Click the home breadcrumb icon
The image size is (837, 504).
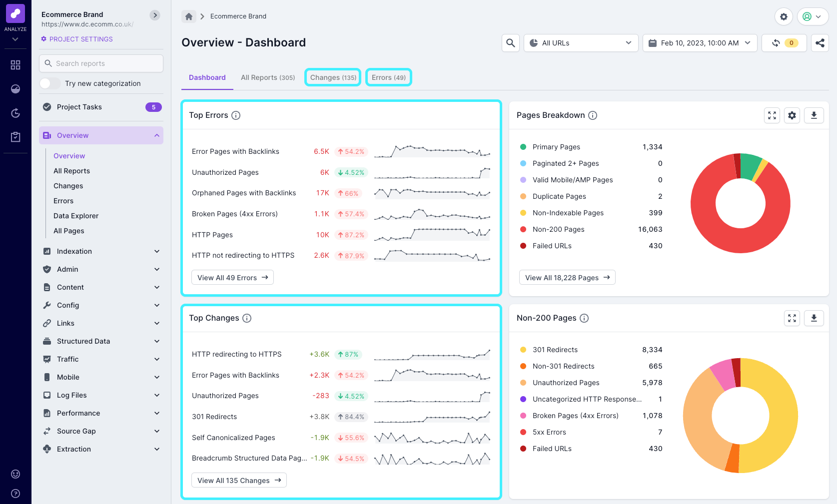(x=189, y=16)
